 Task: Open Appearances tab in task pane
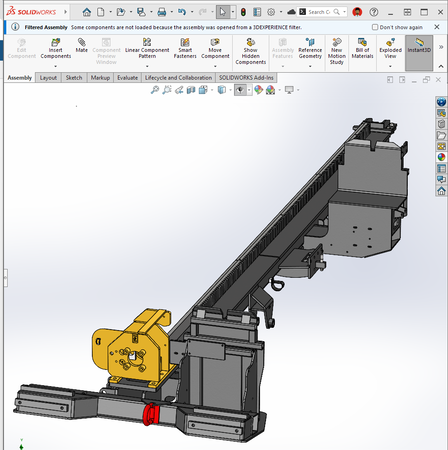click(x=441, y=157)
